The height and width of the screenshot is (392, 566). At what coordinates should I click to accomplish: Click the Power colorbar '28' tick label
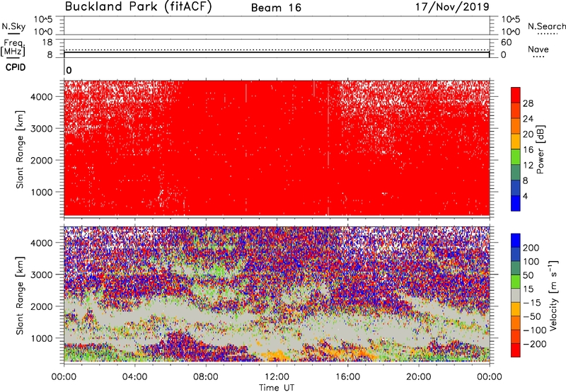coord(528,103)
